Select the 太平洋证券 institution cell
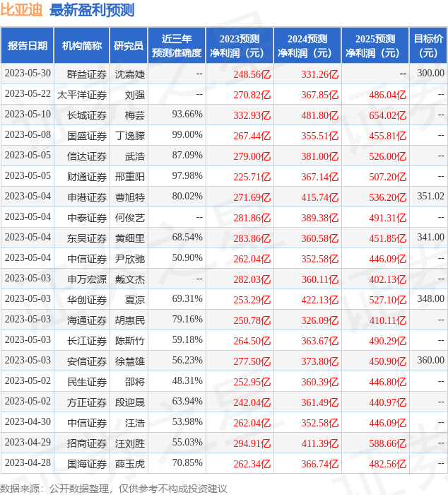Image resolution: width=448 pixels, height=495 pixels. pyautogui.click(x=82, y=95)
